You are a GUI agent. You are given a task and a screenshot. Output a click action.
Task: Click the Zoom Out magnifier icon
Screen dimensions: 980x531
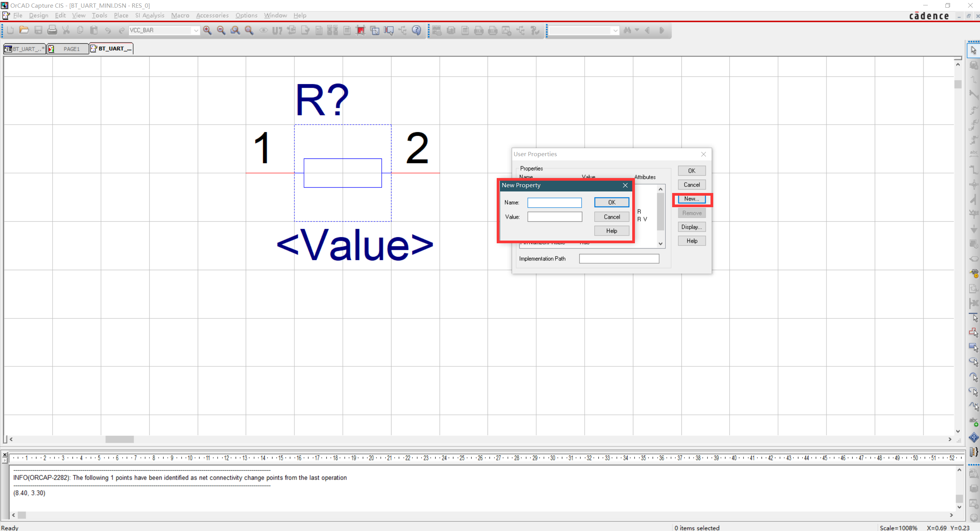[221, 30]
